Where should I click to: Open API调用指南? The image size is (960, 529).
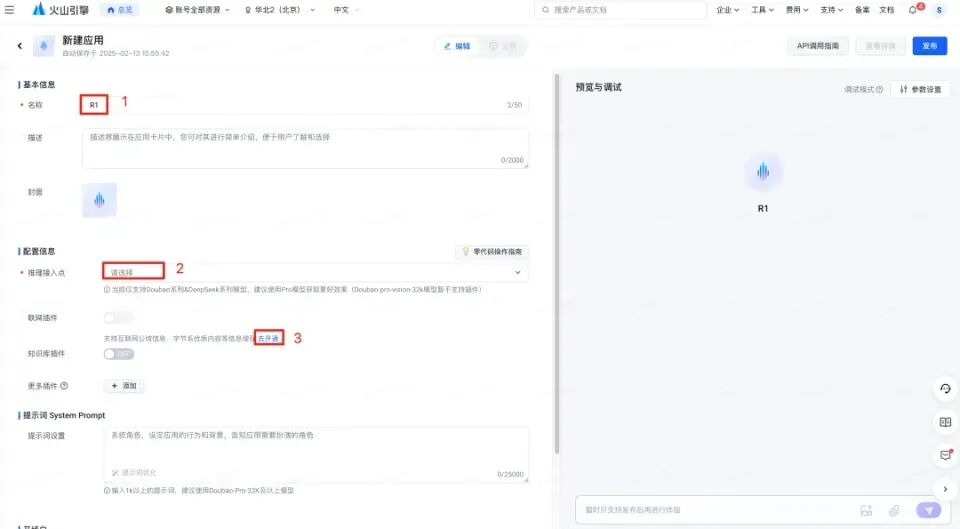tap(817, 46)
